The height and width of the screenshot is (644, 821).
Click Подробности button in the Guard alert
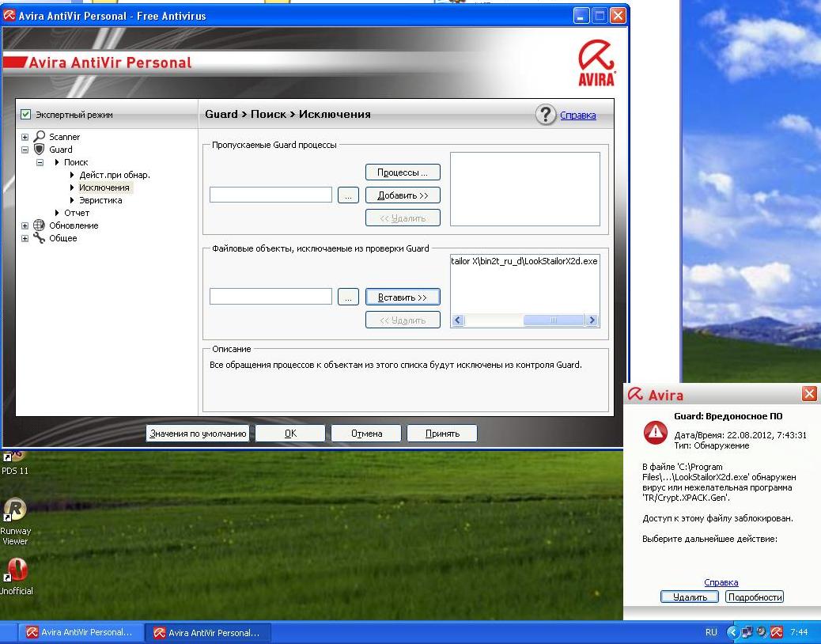[755, 597]
